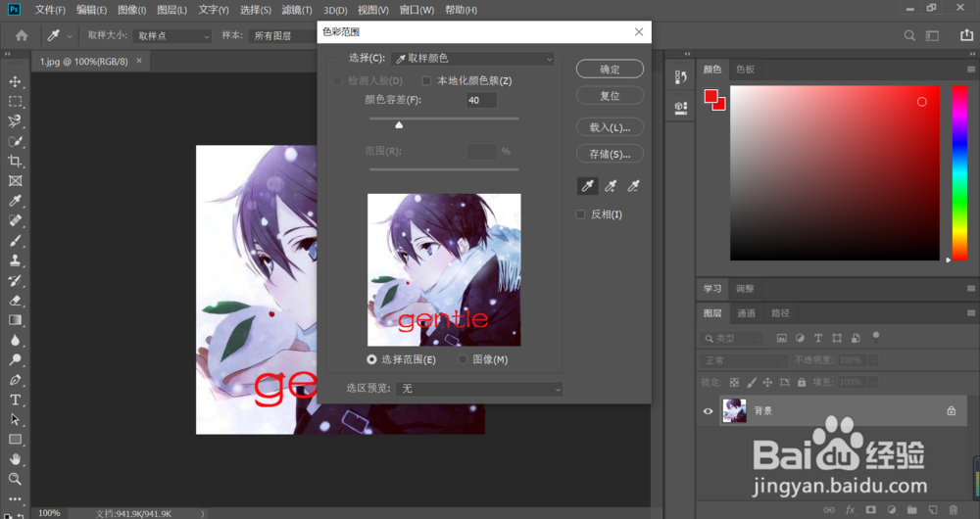Image resolution: width=980 pixels, height=519 pixels.
Task: Open the Layers panel flyout menu
Action: coord(970,313)
